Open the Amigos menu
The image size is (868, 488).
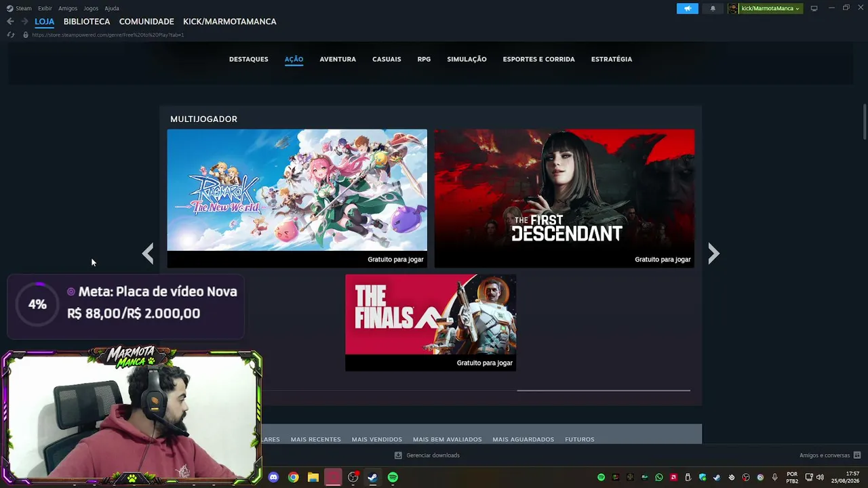pos(68,8)
